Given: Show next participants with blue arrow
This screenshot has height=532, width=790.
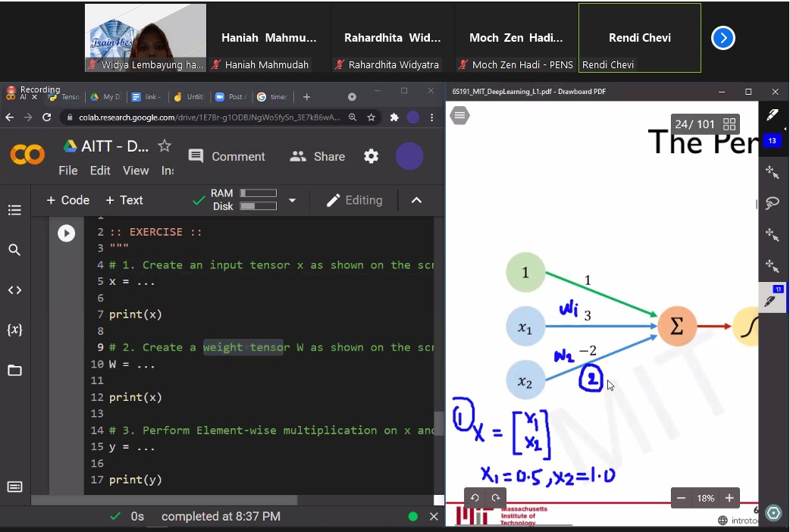Looking at the screenshot, I should coord(723,38).
